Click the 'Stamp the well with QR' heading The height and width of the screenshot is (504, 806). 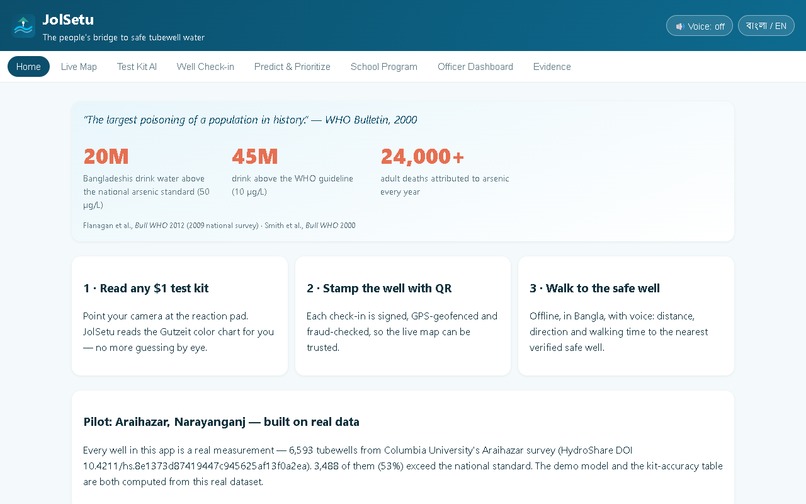coord(379,288)
